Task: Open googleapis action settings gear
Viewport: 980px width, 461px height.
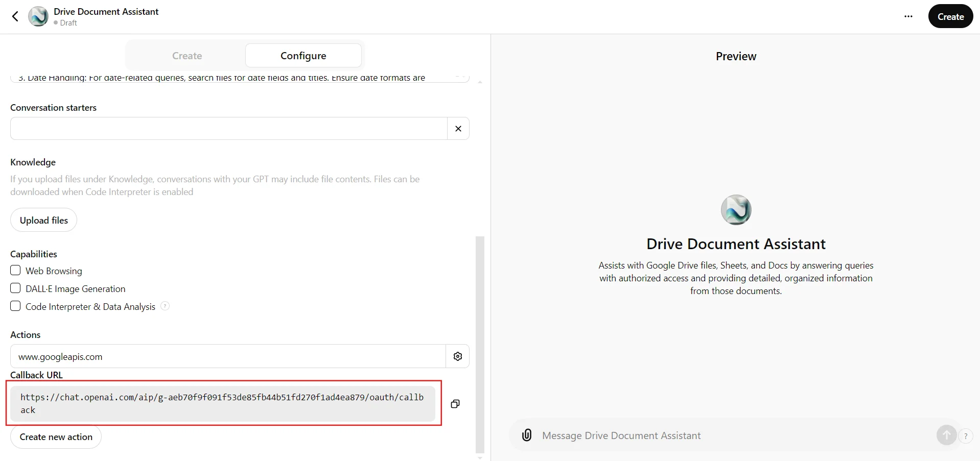Action: coord(458,356)
